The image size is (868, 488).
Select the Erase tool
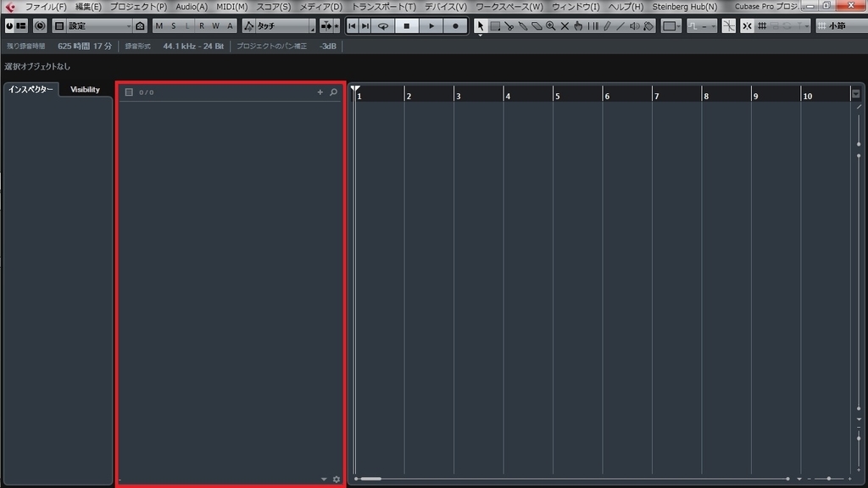[x=537, y=26]
